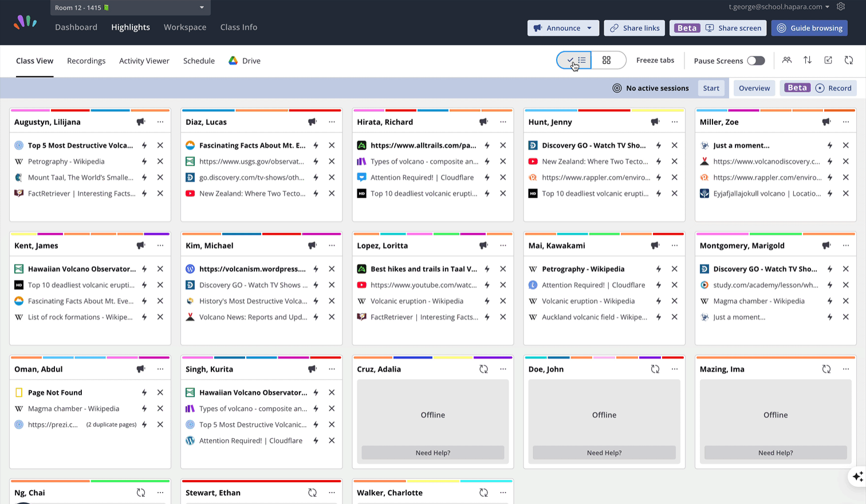The width and height of the screenshot is (866, 504).
Task: Select the list view toggle
Action: click(575, 60)
